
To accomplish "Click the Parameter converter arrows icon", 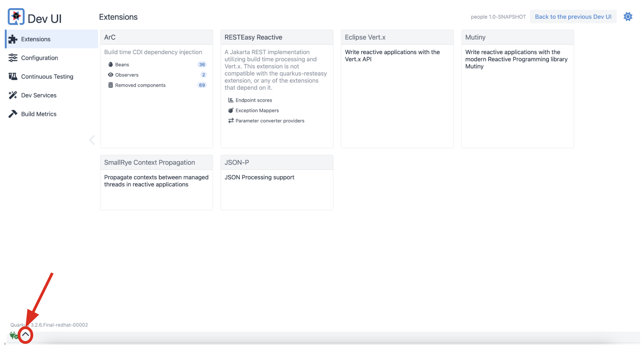I will (x=231, y=121).
